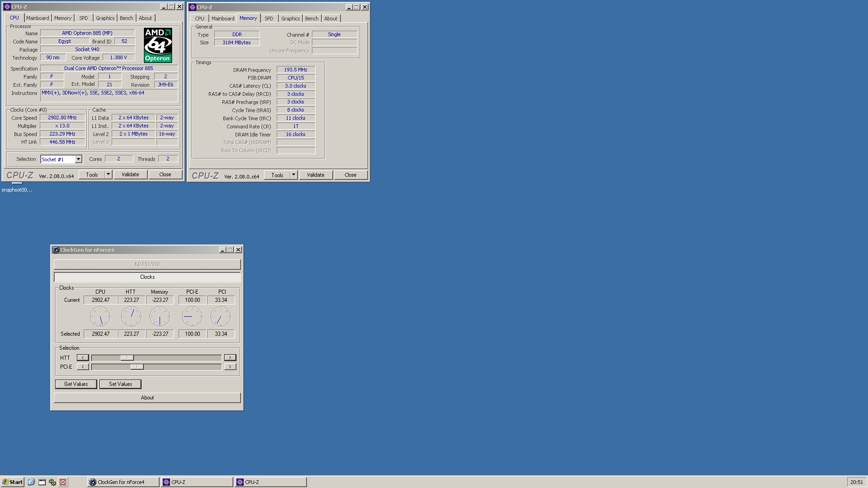The image size is (868, 488).
Task: Click Core Speed value 2902.80 MHz
Action: (x=62, y=117)
